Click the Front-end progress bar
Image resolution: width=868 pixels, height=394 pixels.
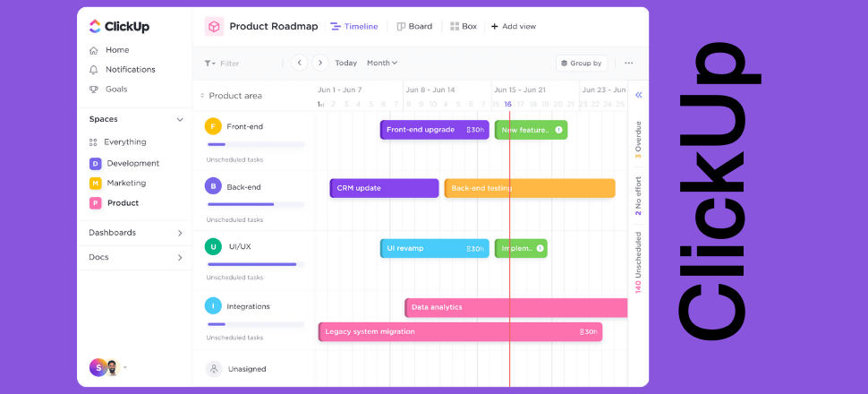pos(256,145)
